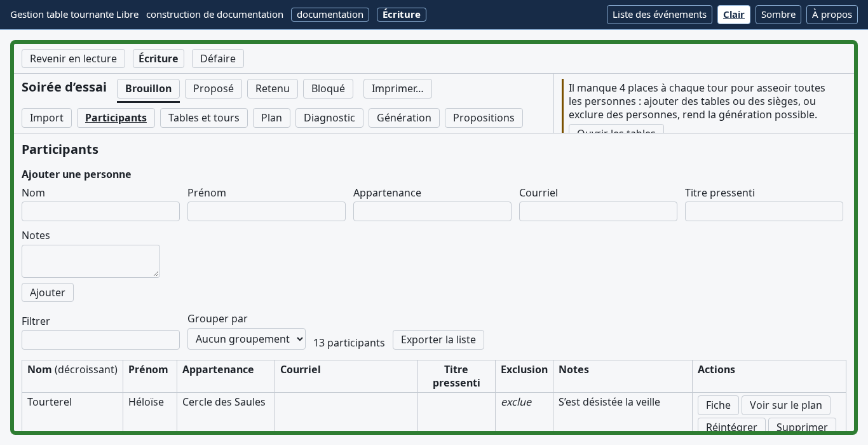Open the Imprimer… menu

[x=398, y=89]
